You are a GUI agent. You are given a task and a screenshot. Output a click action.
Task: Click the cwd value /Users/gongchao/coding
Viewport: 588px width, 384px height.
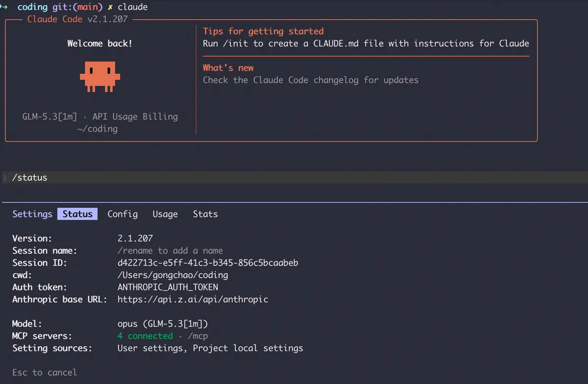[x=173, y=275]
